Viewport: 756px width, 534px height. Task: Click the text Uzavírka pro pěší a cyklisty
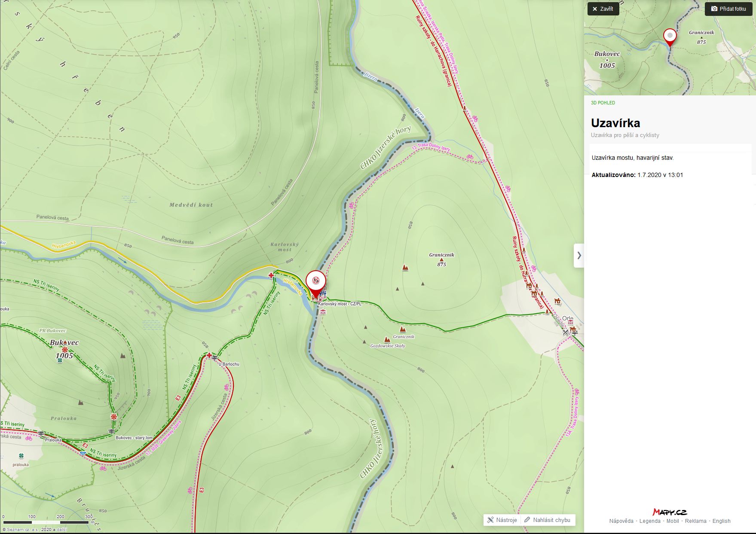(x=625, y=135)
